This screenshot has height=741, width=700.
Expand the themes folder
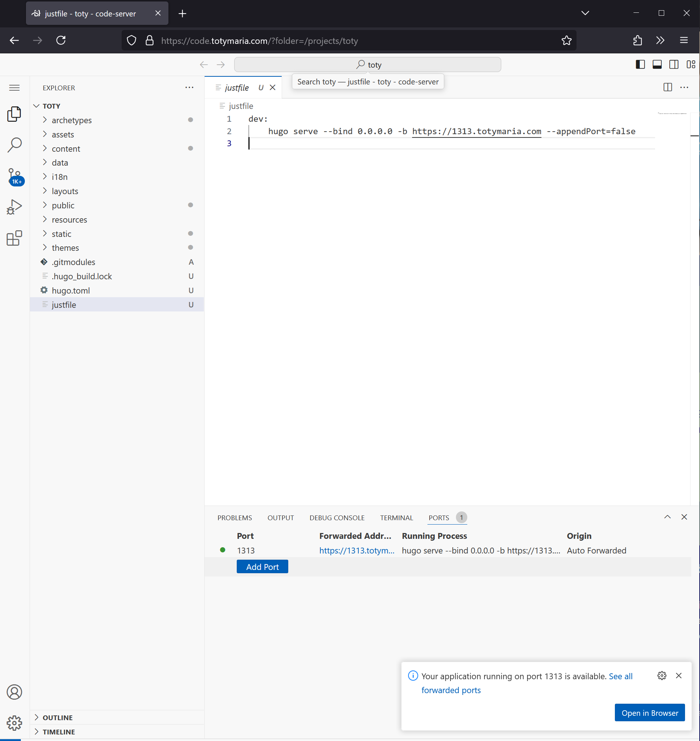(117, 248)
